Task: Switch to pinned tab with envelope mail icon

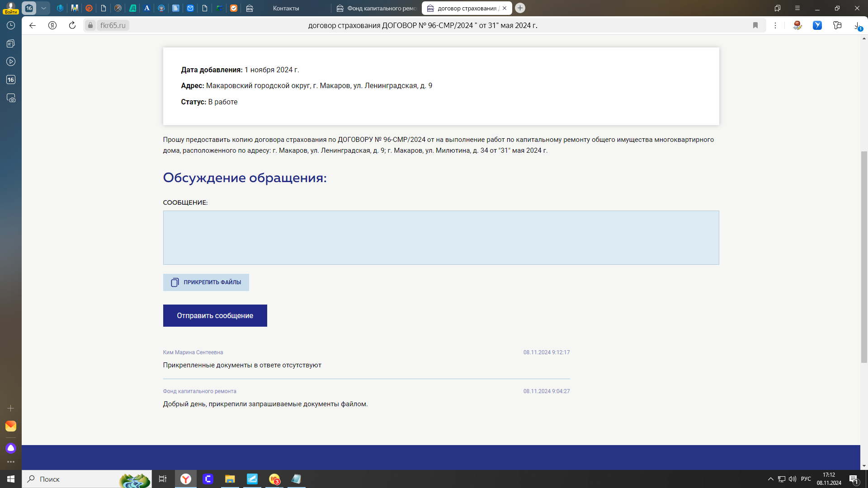Action: tap(190, 8)
